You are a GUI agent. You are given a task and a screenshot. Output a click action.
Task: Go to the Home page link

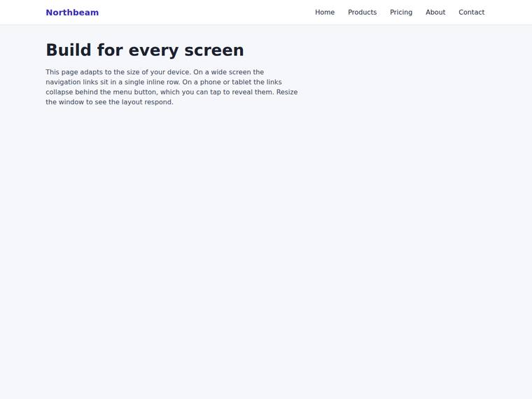pyautogui.click(x=325, y=12)
